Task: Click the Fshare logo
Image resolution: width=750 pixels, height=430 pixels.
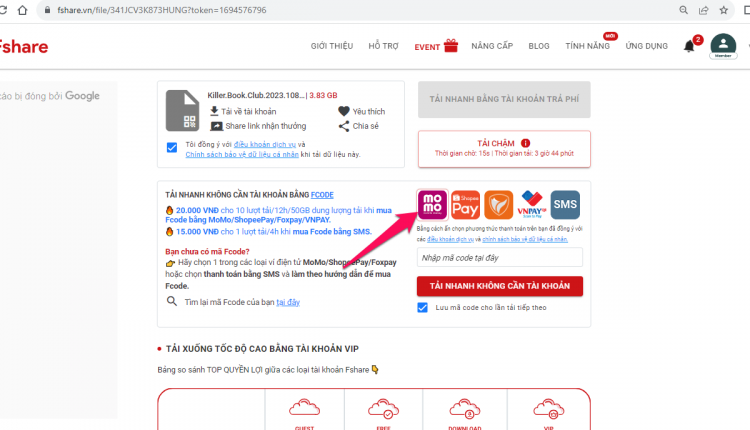Action: tap(24, 47)
